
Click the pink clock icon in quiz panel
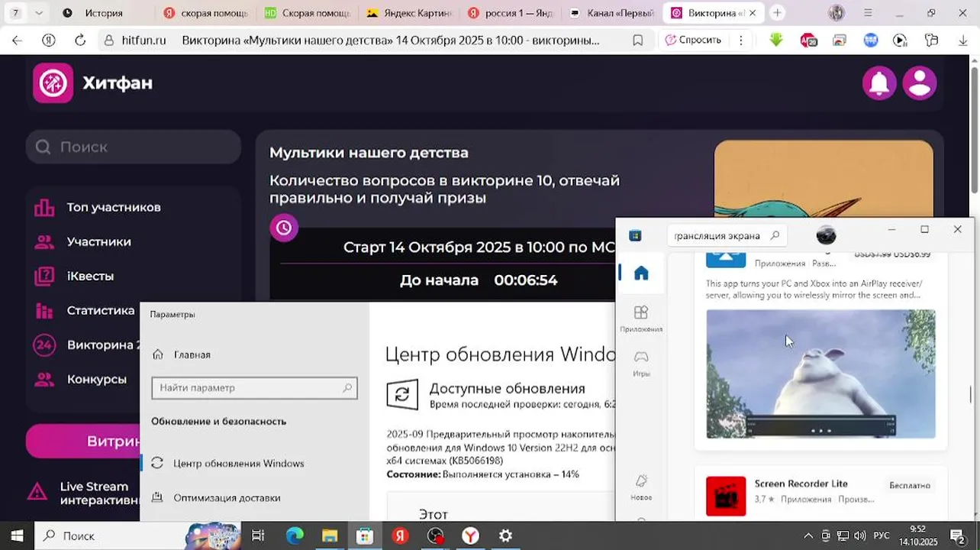pyautogui.click(x=284, y=228)
